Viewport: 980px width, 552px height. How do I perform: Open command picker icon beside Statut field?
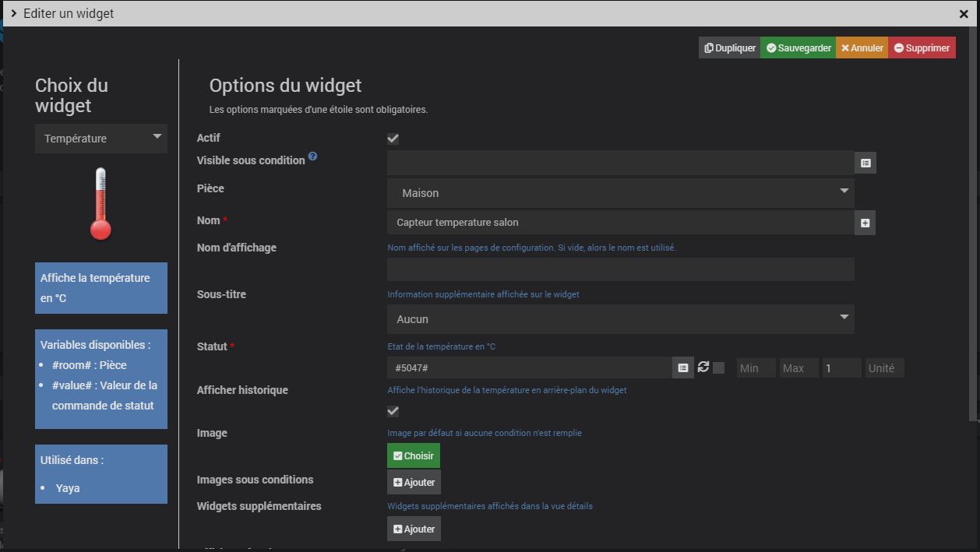683,368
